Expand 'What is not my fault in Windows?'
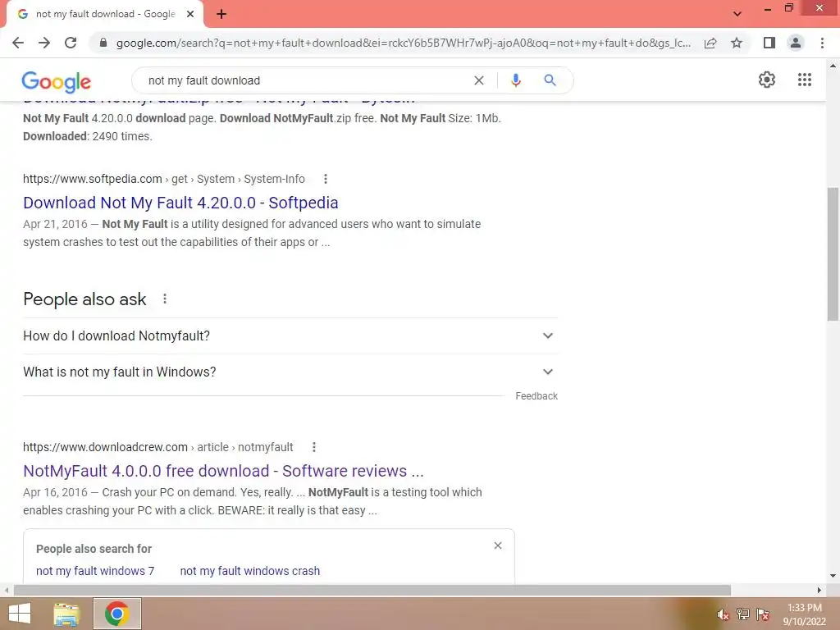The width and height of the screenshot is (840, 630). (290, 372)
